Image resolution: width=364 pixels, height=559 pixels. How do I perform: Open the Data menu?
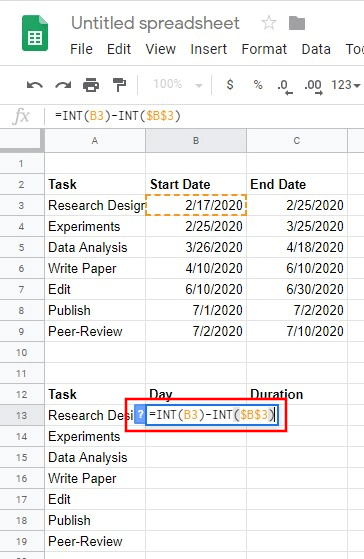point(316,49)
